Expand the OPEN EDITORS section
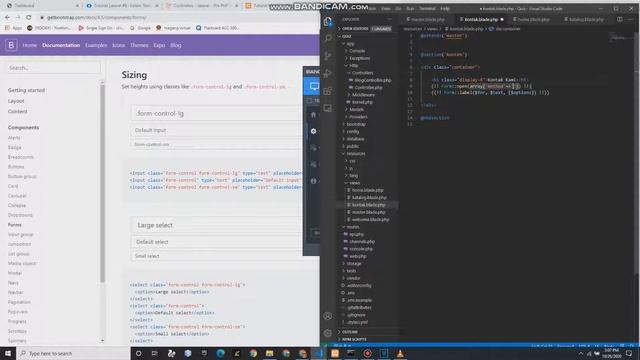 [354, 29]
